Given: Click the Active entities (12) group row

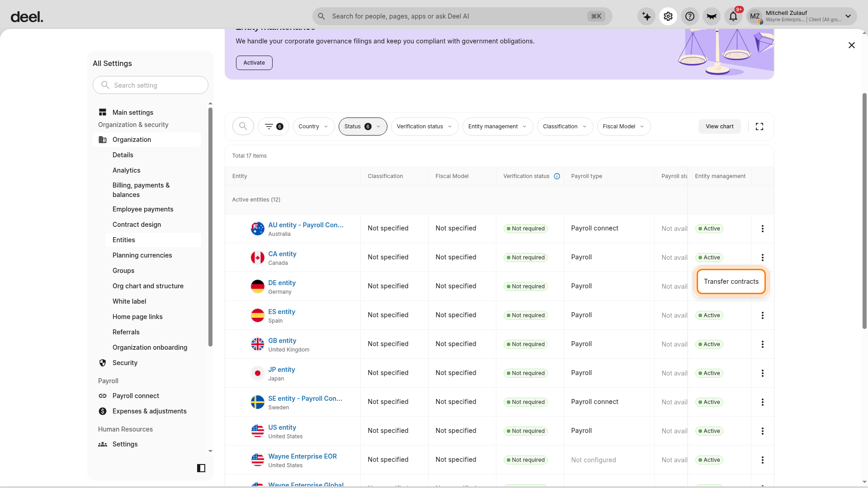Looking at the screenshot, I should [500, 200].
